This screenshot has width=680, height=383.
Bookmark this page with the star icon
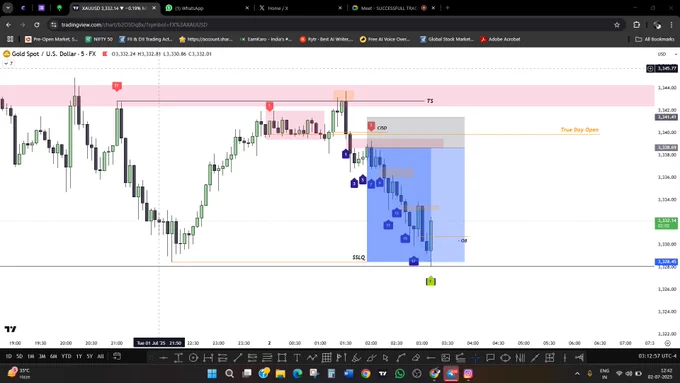(x=617, y=25)
